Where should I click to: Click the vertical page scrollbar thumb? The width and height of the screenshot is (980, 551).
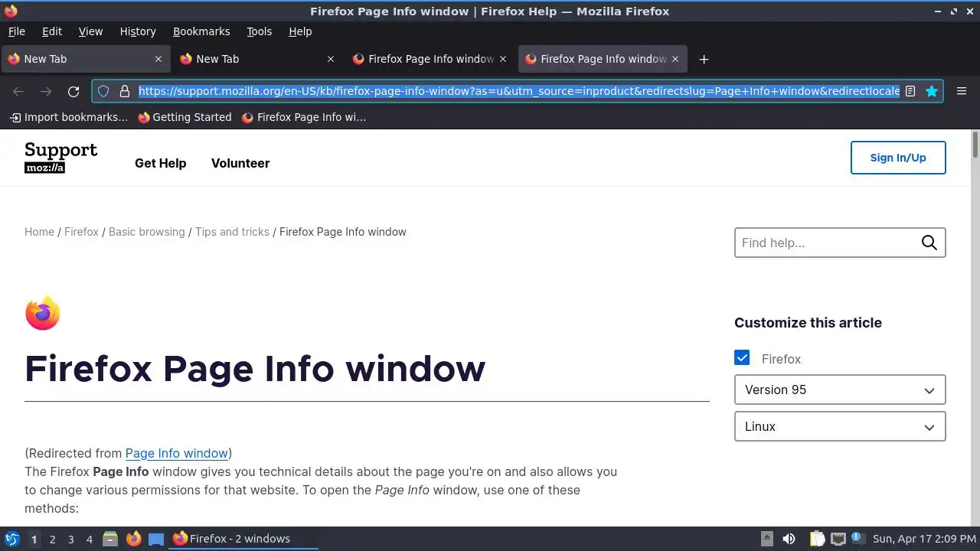point(975,145)
